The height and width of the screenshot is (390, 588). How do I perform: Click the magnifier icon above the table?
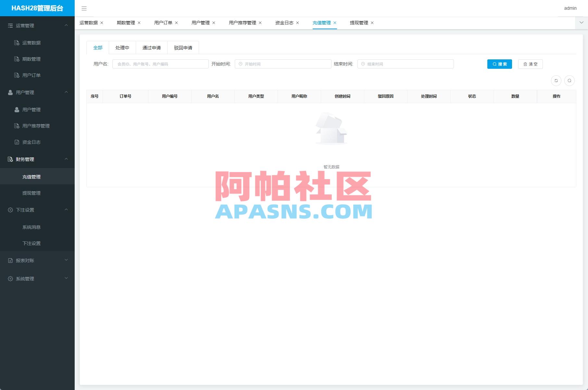click(570, 80)
